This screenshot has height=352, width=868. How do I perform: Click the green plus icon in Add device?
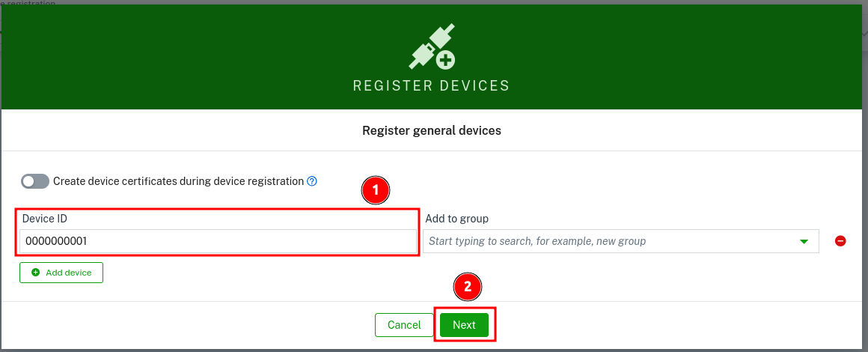(36, 273)
